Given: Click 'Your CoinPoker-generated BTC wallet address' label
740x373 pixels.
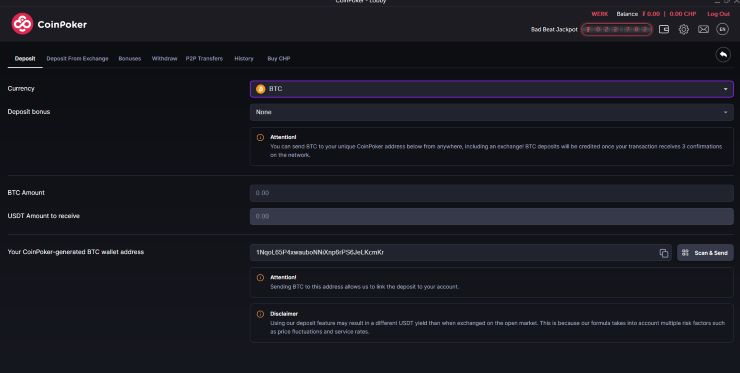Looking at the screenshot, I should [x=76, y=252].
